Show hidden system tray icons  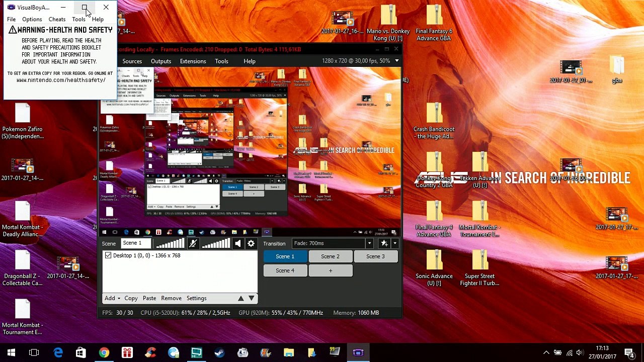point(546,352)
